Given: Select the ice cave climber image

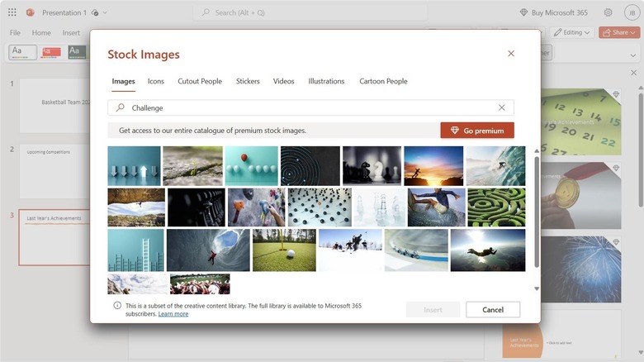Looking at the screenshot, I should [x=208, y=250].
